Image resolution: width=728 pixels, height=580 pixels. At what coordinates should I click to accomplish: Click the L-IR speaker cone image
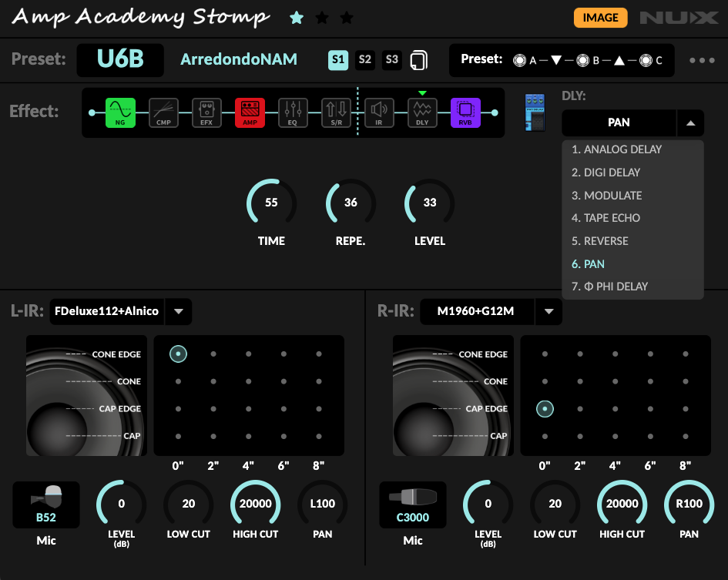tap(87, 396)
